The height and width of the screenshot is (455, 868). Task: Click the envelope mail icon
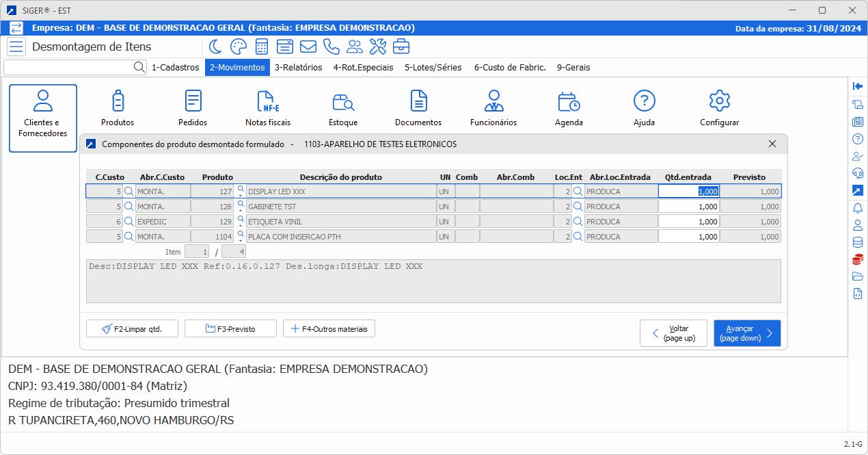coord(308,47)
